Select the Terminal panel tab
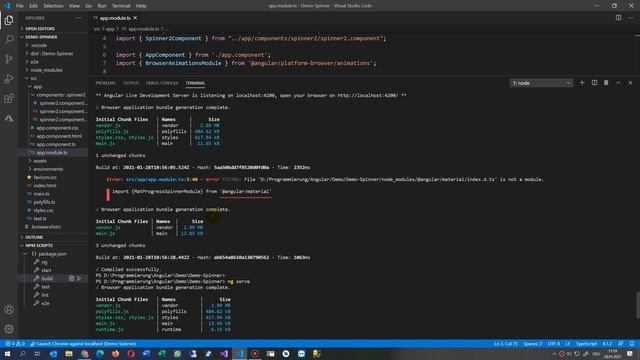640x360 pixels. (x=195, y=83)
